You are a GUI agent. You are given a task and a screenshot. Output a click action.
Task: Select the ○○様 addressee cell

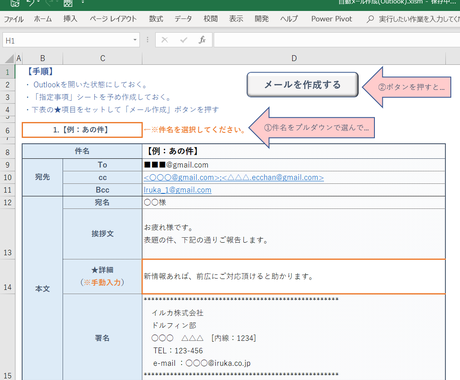[294, 202]
